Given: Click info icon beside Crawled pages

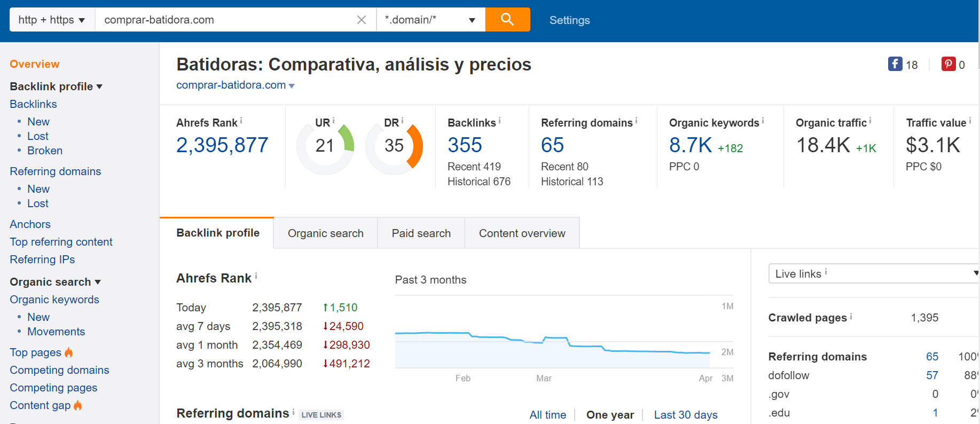Looking at the screenshot, I should point(851,316).
